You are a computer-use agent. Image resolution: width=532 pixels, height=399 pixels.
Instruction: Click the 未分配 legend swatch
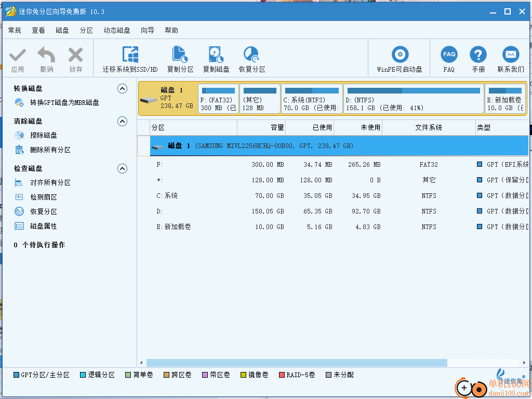coord(328,375)
